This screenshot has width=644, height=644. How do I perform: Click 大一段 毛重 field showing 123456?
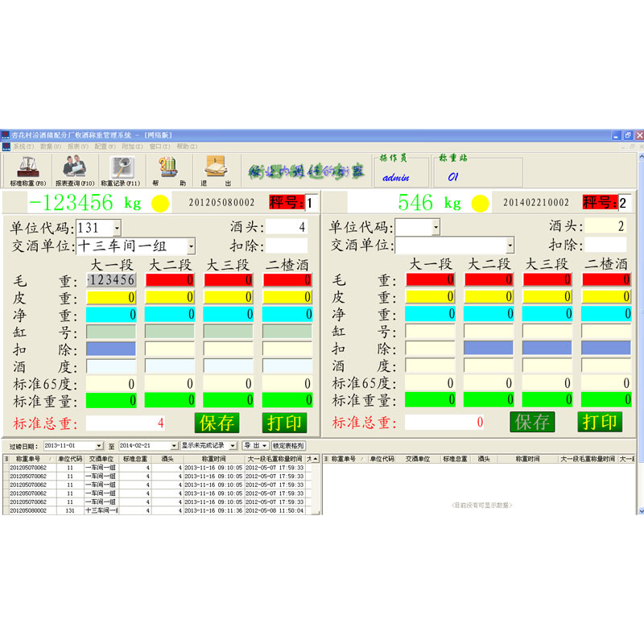coord(111,280)
